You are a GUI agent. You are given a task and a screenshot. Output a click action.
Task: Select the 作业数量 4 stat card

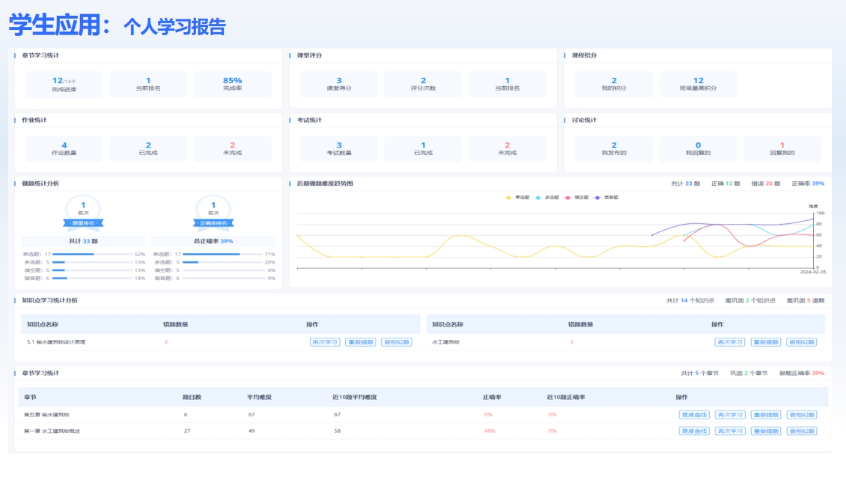pyautogui.click(x=64, y=149)
